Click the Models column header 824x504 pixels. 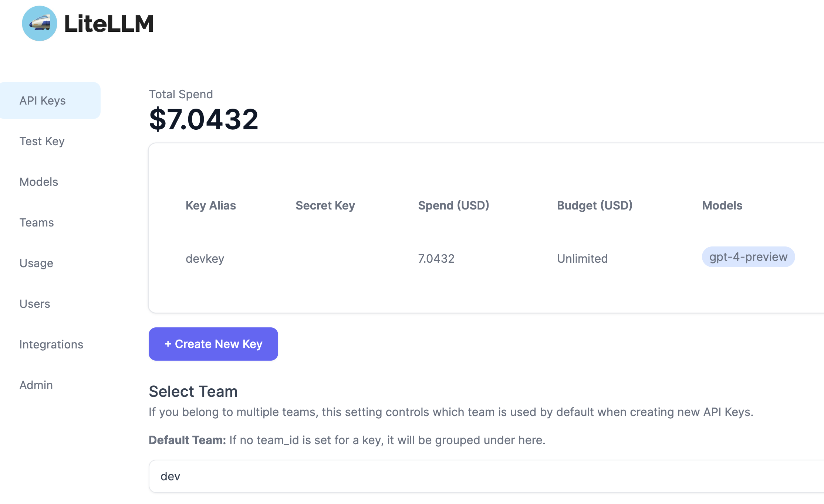722,205
